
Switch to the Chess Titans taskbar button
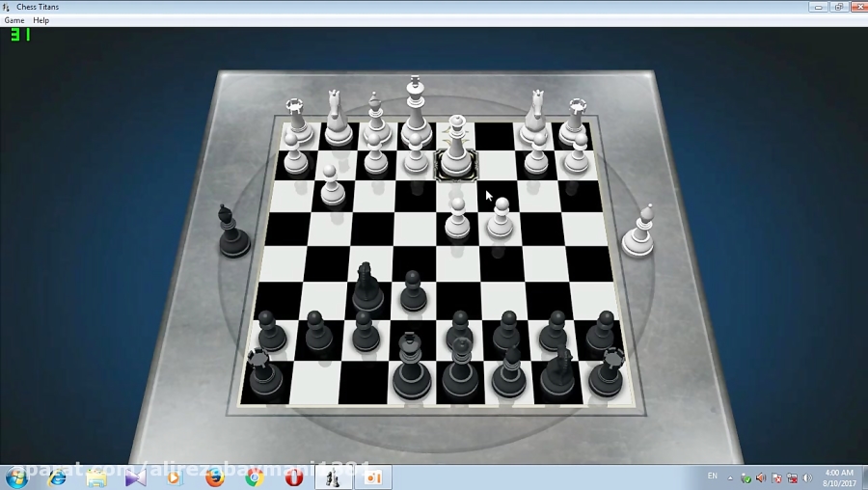[x=334, y=477]
